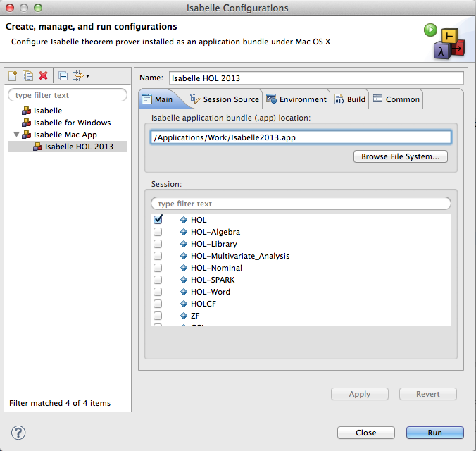The width and height of the screenshot is (476, 451).
Task: Click the Apply button
Action: pos(360,394)
